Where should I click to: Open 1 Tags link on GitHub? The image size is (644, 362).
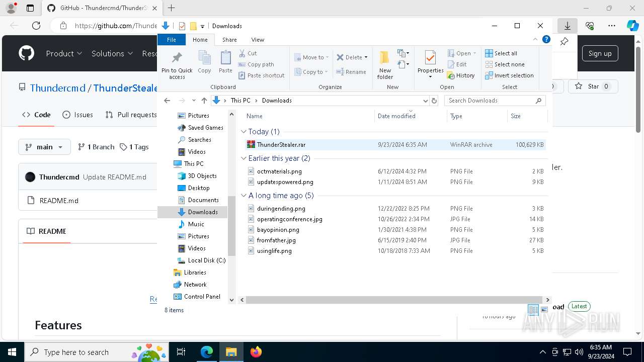pos(134,147)
